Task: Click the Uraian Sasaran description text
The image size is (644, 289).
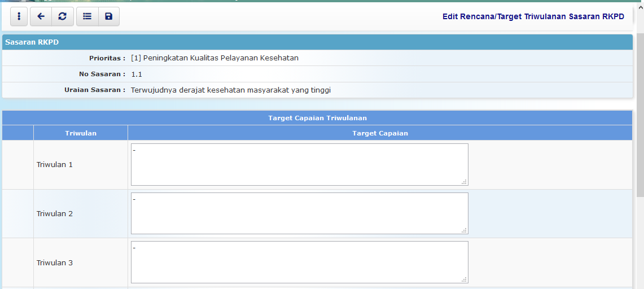Action: (x=230, y=90)
